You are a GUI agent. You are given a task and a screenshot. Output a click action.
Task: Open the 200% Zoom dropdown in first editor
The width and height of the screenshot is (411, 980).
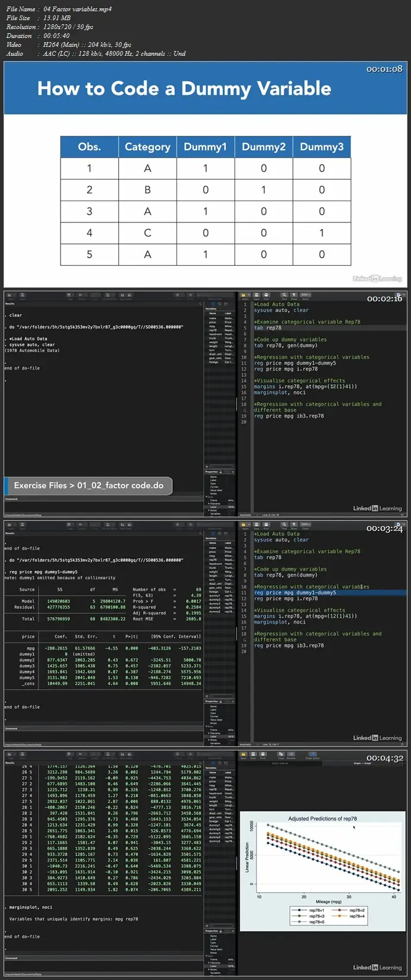305,295
